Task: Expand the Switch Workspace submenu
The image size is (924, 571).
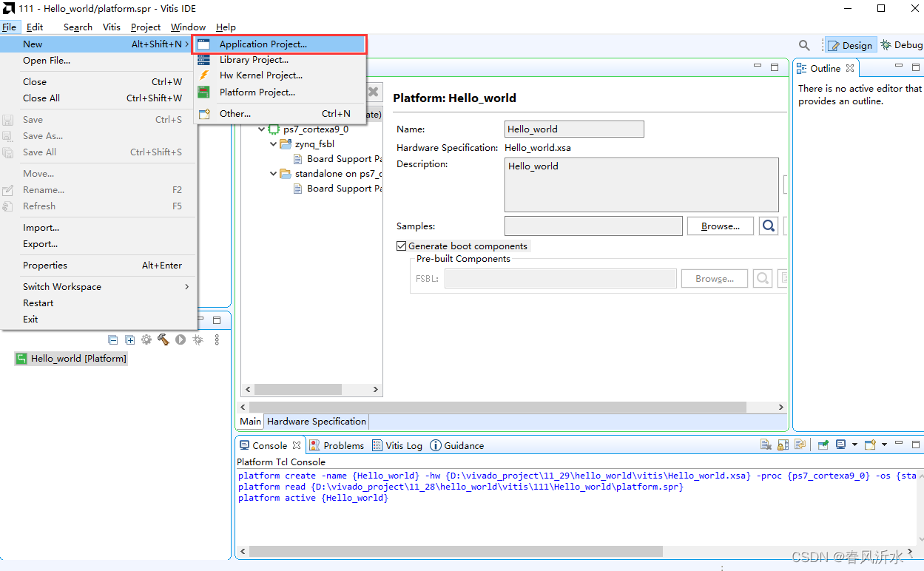Action: pos(98,287)
